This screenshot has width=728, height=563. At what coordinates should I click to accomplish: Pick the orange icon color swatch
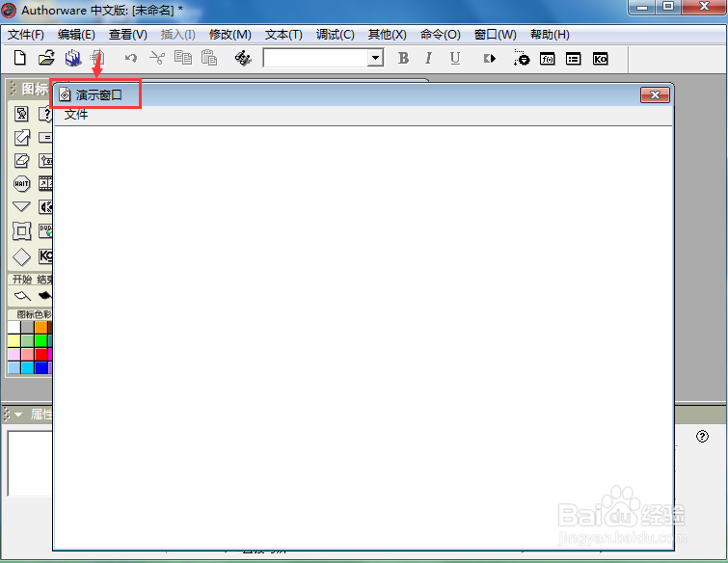40,327
